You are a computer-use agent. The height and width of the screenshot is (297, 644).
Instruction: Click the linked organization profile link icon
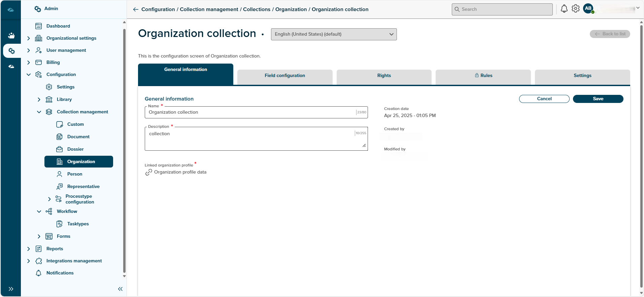[x=148, y=172]
